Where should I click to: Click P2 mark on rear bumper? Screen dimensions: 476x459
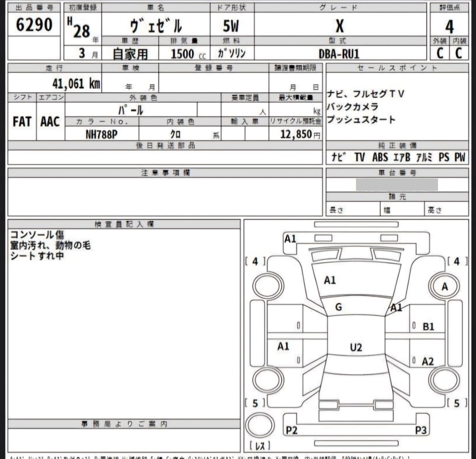(x=292, y=430)
